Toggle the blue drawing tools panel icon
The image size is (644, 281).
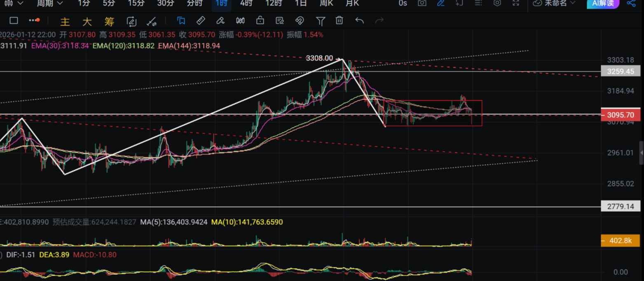(x=181, y=21)
